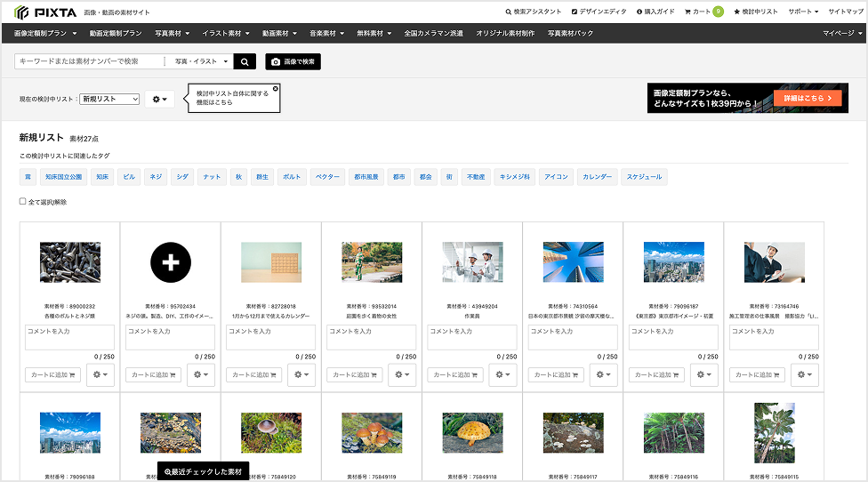Add item 89000232 to cart
868x482 pixels.
pyautogui.click(x=52, y=374)
